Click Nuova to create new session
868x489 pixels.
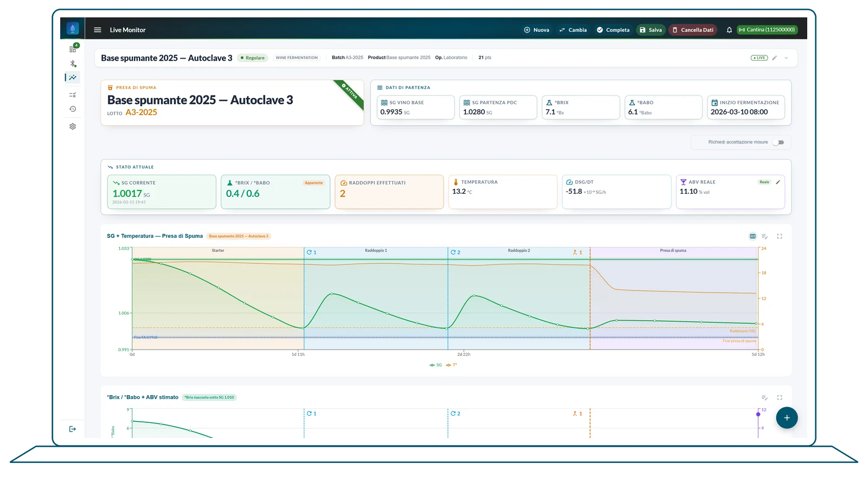(x=537, y=30)
